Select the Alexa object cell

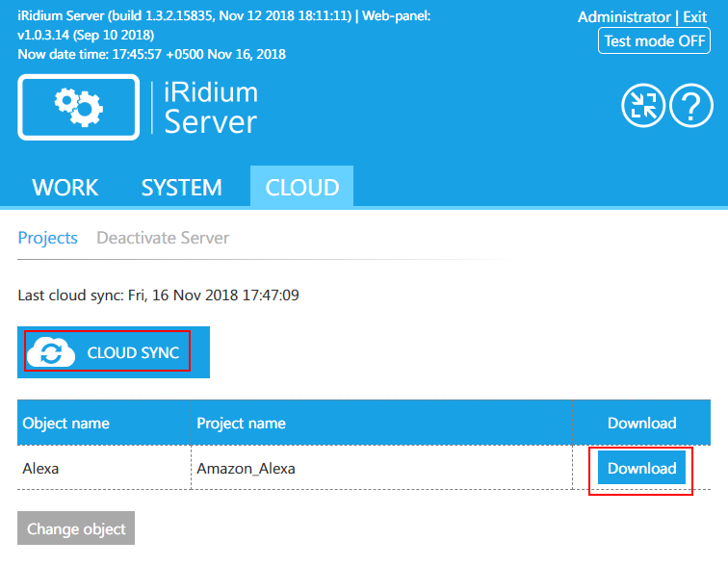coord(40,469)
